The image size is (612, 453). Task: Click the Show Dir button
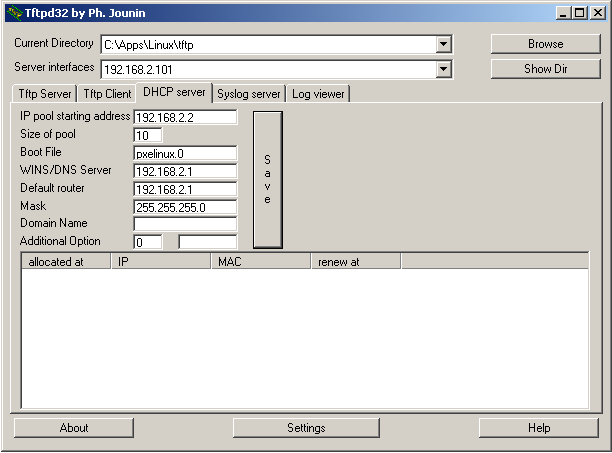click(546, 69)
